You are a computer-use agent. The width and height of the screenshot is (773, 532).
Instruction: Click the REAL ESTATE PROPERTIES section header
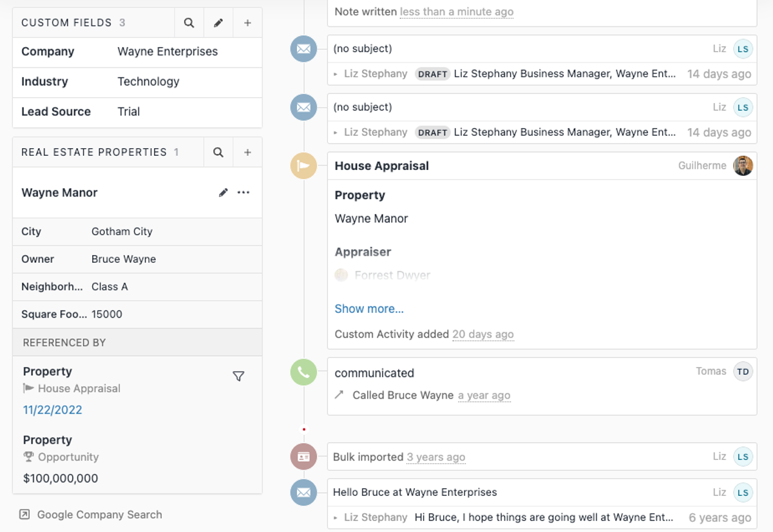94,152
